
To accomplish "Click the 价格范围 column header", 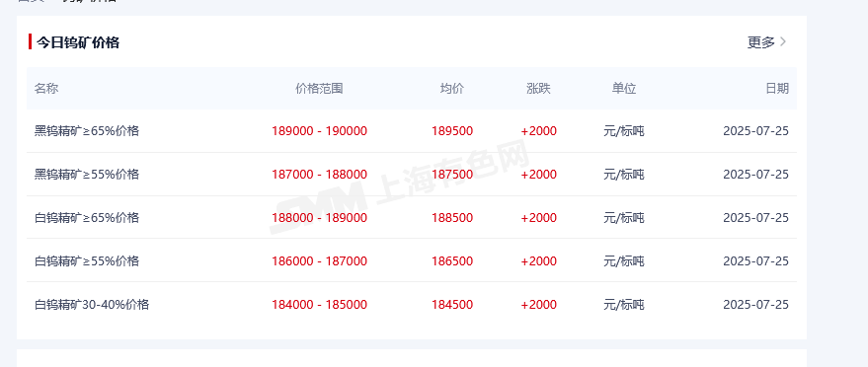I will 319,89.
